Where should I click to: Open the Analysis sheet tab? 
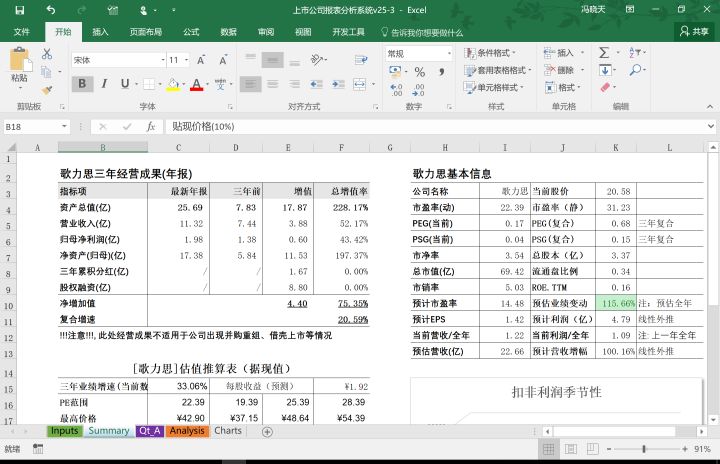tap(187, 431)
